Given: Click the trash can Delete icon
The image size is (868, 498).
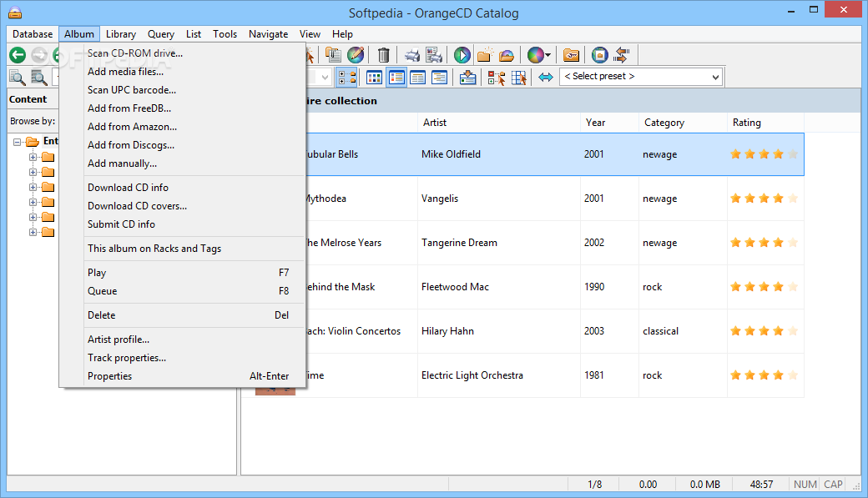Looking at the screenshot, I should (383, 55).
